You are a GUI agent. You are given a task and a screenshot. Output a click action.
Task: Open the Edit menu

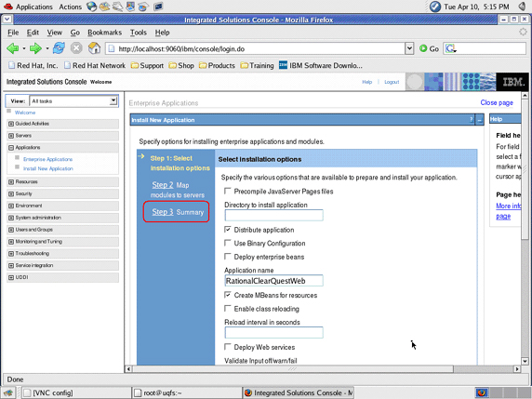(x=33, y=33)
